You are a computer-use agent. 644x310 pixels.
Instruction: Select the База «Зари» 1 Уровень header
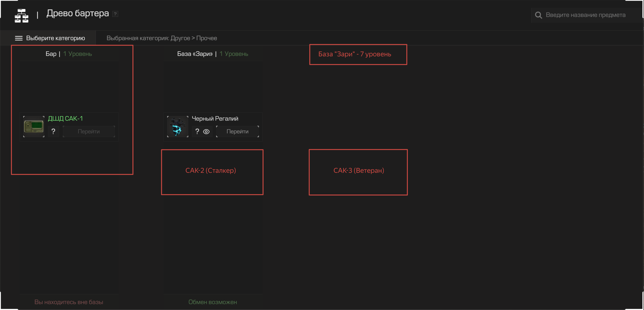[213, 54]
